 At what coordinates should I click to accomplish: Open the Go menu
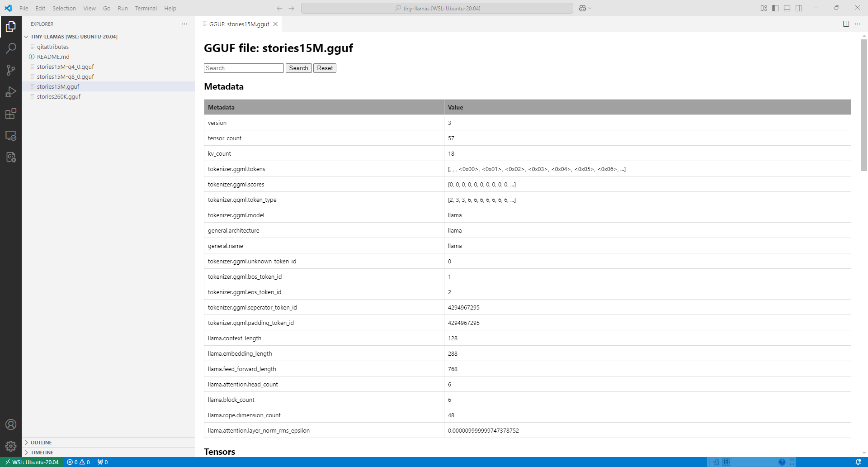click(x=107, y=8)
